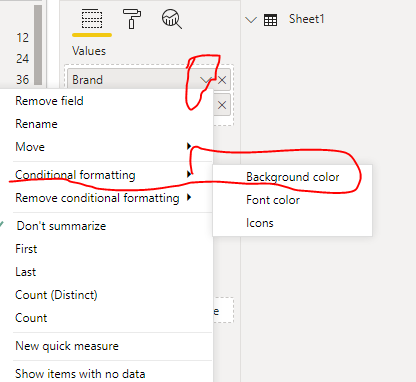The width and height of the screenshot is (416, 382).
Task: Select Count (Distinct) aggregation
Action: 56,295
